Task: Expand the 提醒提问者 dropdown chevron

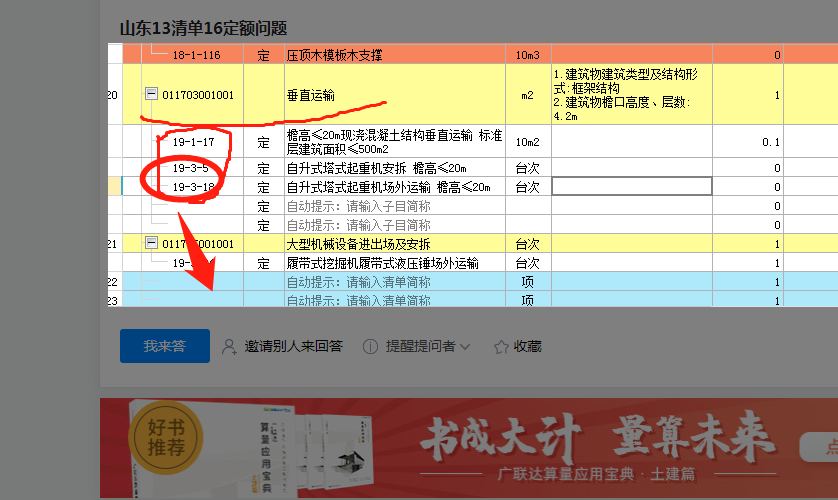Action: pyautogui.click(x=465, y=347)
